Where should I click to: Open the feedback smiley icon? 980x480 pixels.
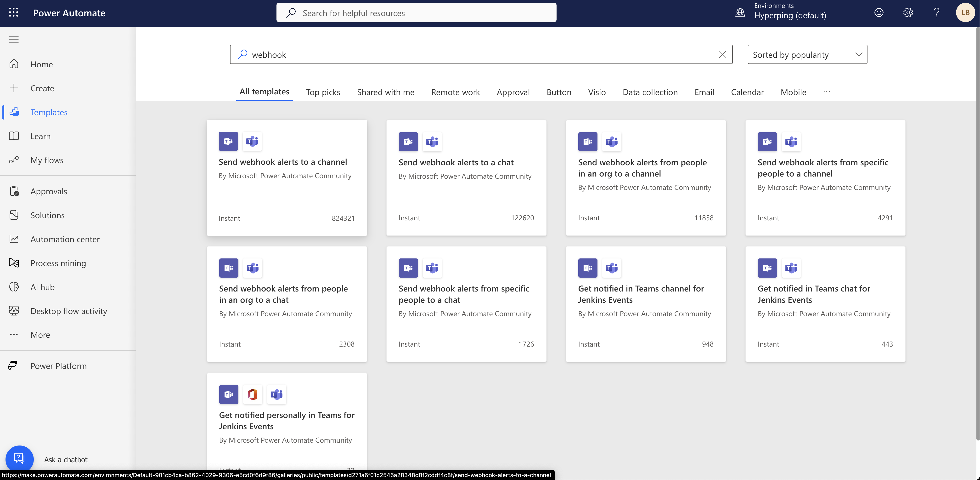pos(879,12)
